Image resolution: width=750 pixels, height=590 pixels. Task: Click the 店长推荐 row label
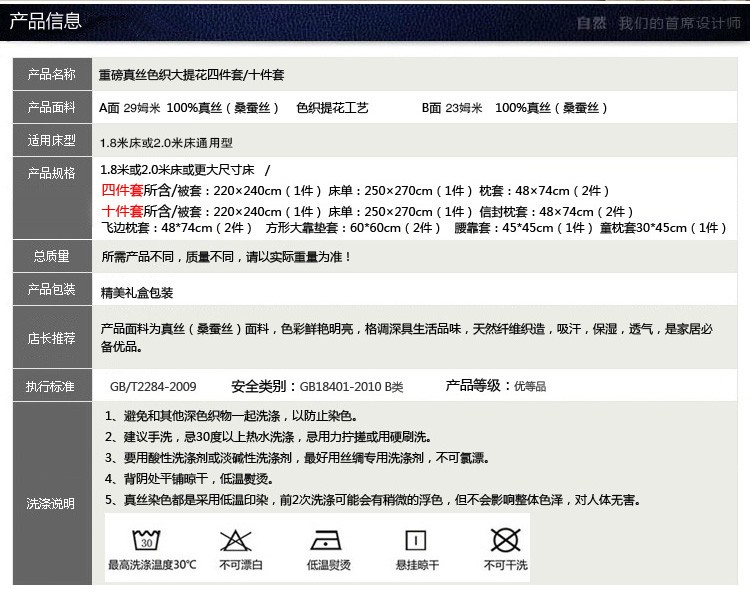[x=51, y=338]
